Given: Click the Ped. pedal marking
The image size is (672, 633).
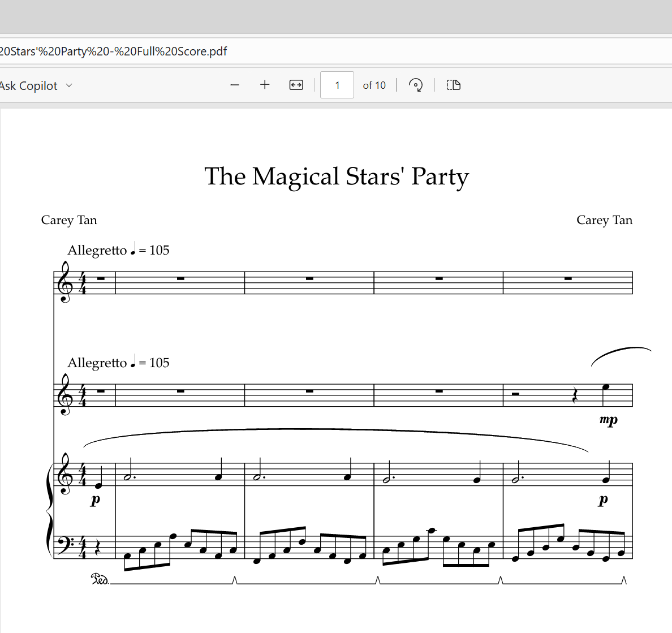Looking at the screenshot, I should click(x=100, y=579).
